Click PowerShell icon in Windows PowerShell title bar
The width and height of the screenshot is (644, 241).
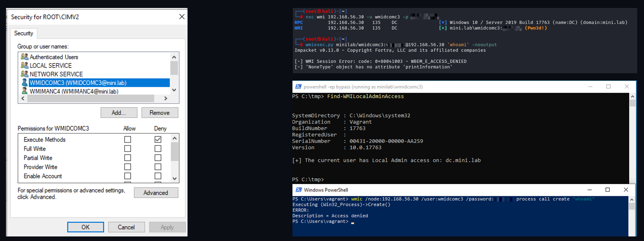[x=299, y=190]
